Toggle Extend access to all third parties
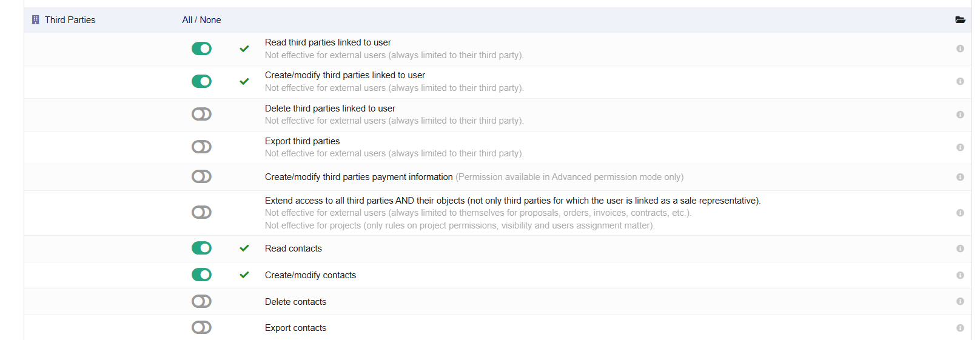The image size is (980, 340). 201,212
